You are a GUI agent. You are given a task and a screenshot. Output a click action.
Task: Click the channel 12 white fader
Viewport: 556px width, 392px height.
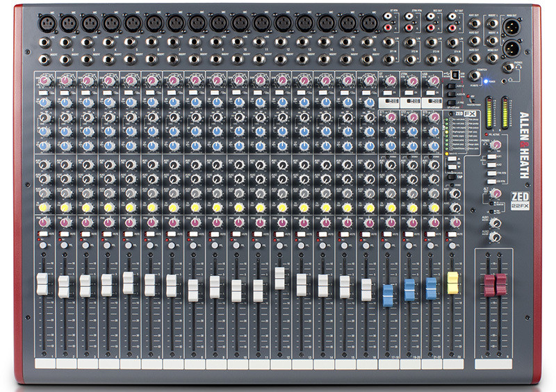280,279
